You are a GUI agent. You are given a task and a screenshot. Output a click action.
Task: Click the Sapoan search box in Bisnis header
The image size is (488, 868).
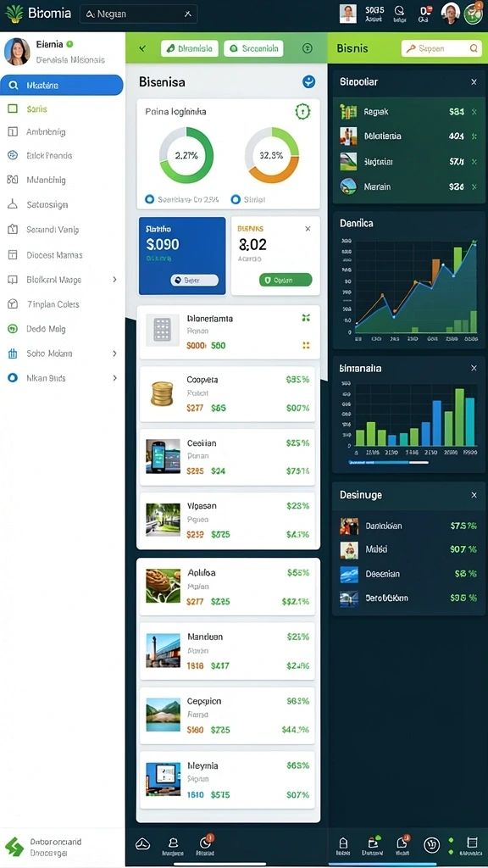pyautogui.click(x=441, y=48)
